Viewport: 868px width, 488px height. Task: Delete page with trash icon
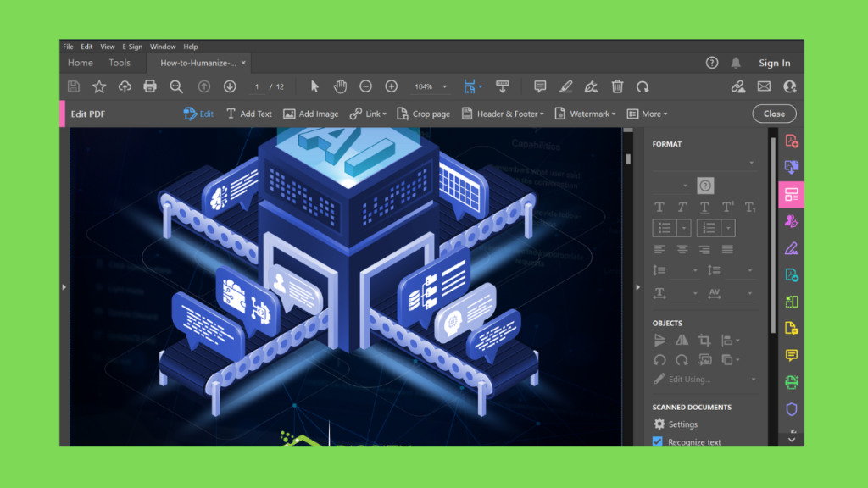pos(617,86)
